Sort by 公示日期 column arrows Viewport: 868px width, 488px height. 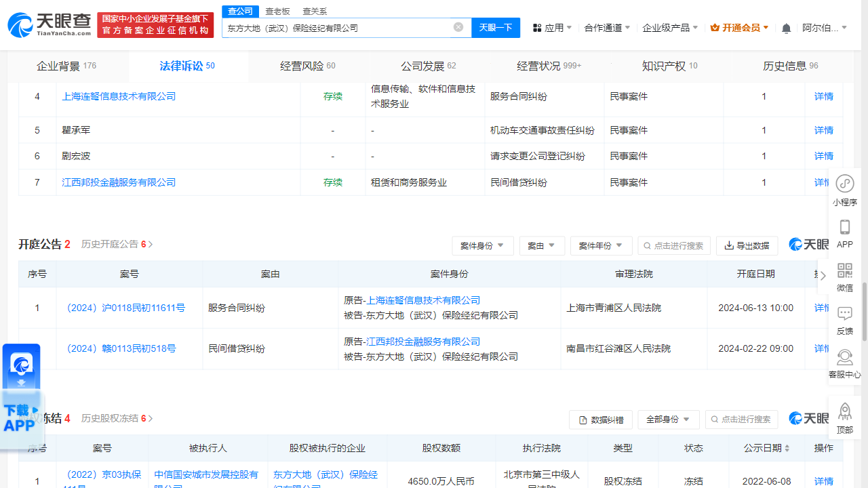click(787, 448)
